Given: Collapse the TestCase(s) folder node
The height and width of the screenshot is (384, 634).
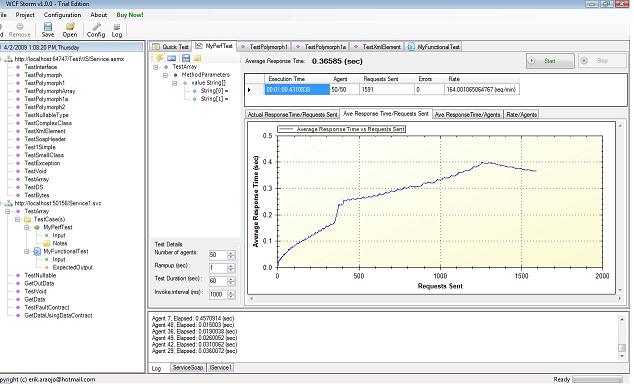Looking at the screenshot, I should point(17,219).
